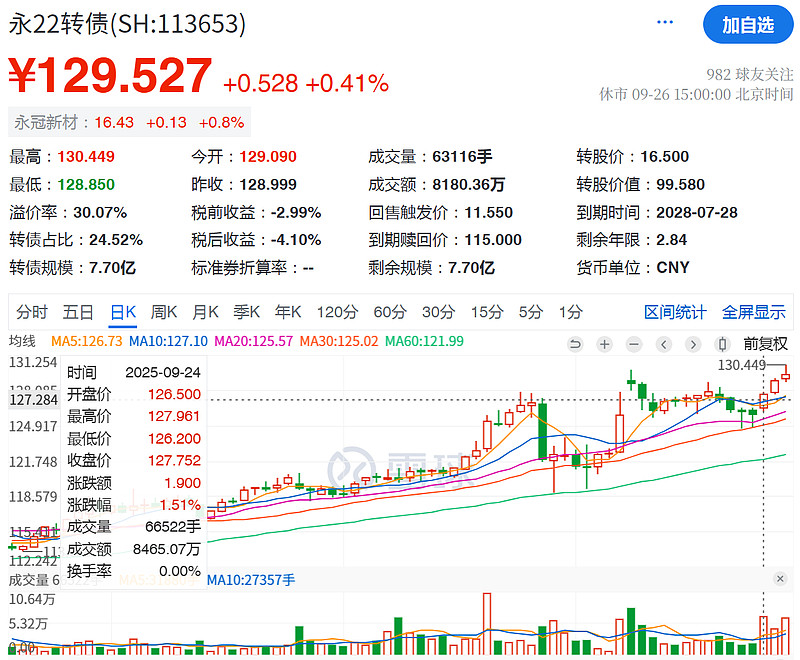800x660 pixels.
Task: Zoom out of the candlestick chart
Action: tap(633, 344)
